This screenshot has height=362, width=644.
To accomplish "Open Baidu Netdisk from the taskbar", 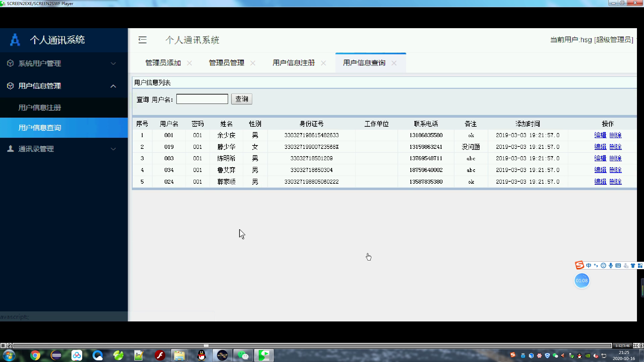I will pos(77,355).
